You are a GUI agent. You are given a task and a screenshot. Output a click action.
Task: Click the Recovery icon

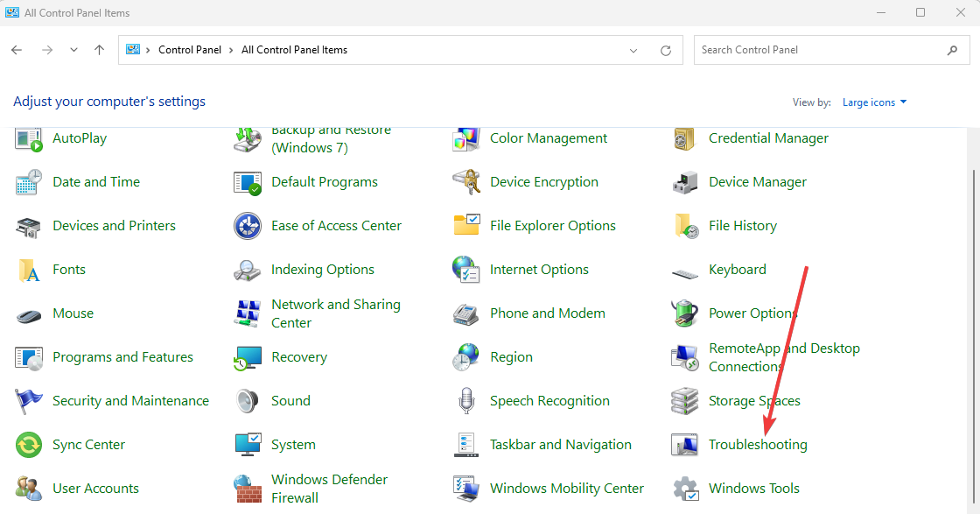(248, 357)
